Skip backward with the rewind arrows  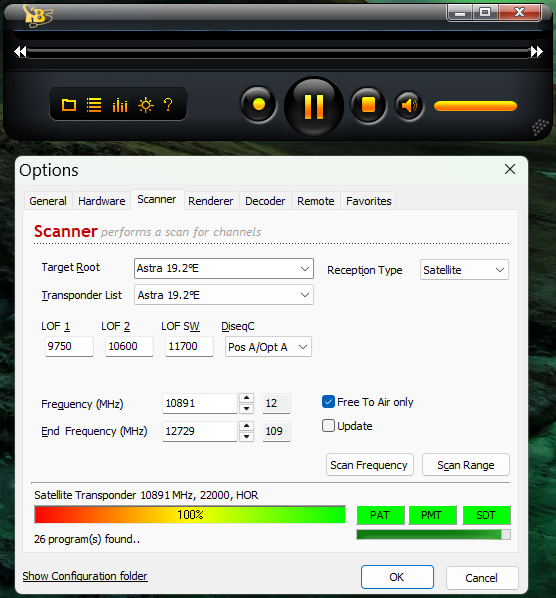pyautogui.click(x=20, y=51)
